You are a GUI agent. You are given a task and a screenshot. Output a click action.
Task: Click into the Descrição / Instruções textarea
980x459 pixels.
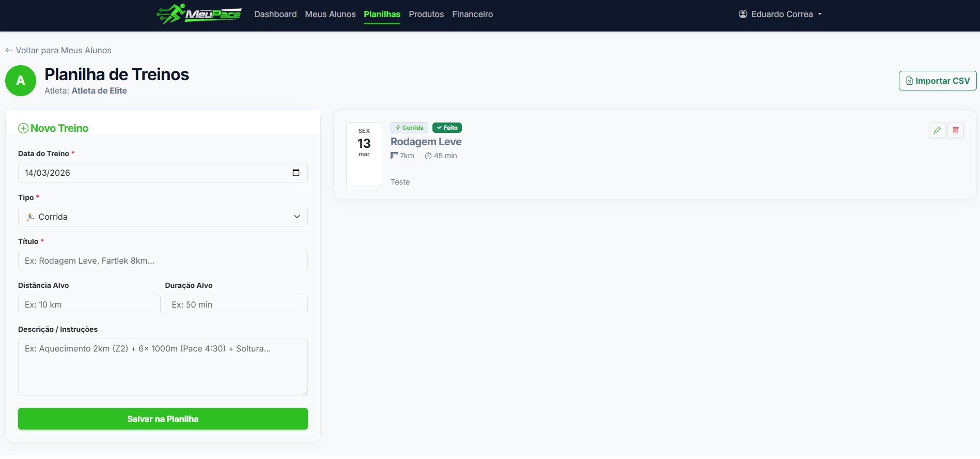(163, 367)
